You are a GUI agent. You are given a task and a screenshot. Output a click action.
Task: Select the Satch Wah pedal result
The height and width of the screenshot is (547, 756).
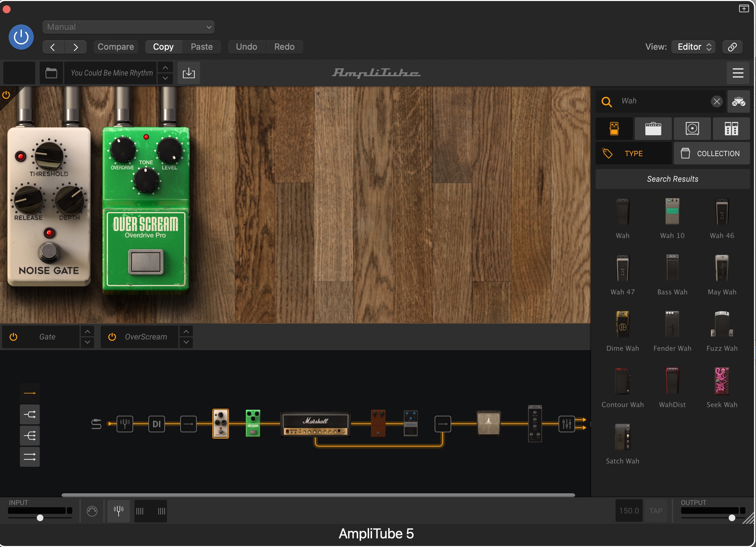click(622, 444)
